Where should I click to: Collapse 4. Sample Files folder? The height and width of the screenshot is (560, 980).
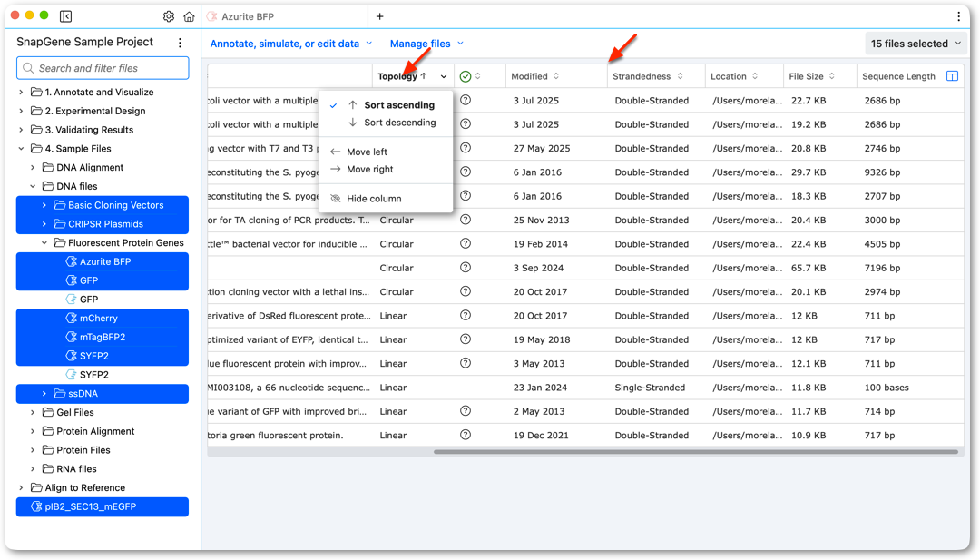(21, 149)
